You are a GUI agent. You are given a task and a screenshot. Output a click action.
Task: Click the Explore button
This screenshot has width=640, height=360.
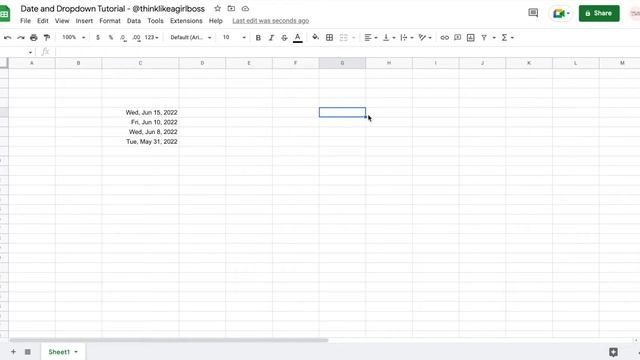pos(613,352)
